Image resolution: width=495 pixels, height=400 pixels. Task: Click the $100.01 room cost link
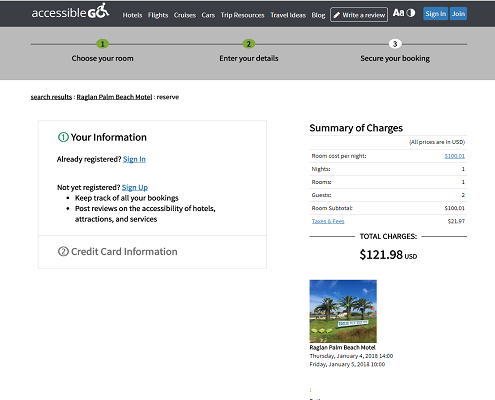click(x=455, y=156)
